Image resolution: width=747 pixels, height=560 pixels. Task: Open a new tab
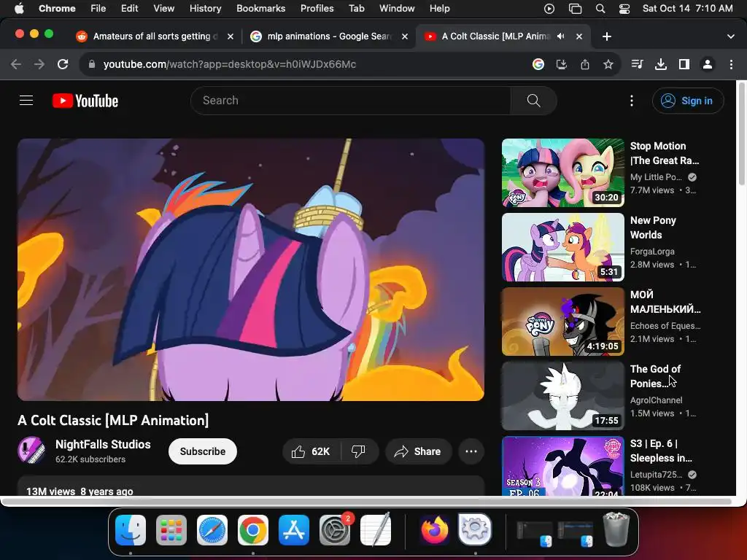click(607, 36)
